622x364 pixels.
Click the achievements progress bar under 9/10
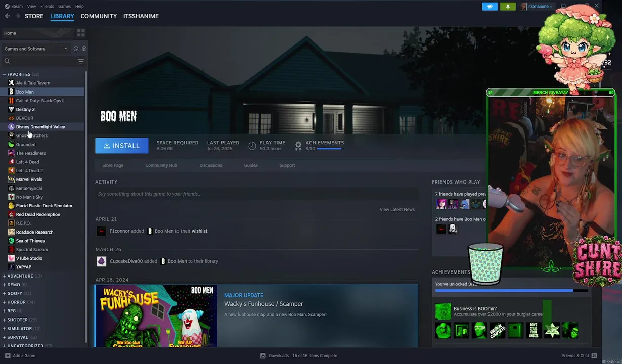point(329,149)
